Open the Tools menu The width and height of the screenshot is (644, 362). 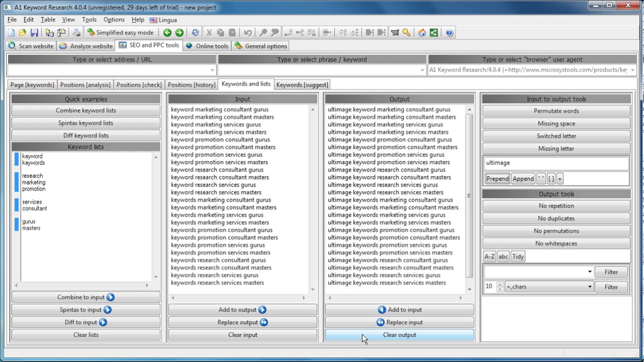point(89,20)
